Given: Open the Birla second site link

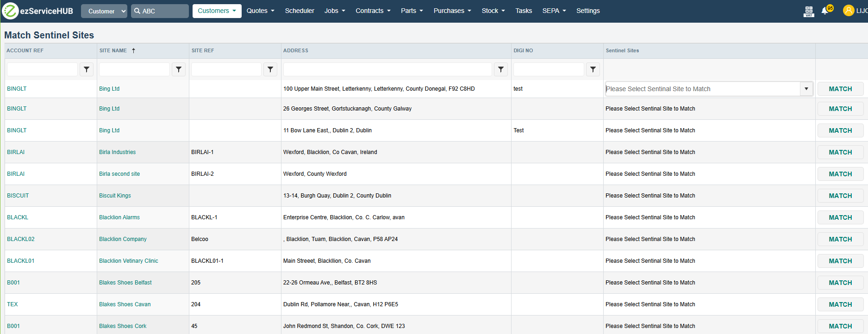Looking at the screenshot, I should coord(119,174).
